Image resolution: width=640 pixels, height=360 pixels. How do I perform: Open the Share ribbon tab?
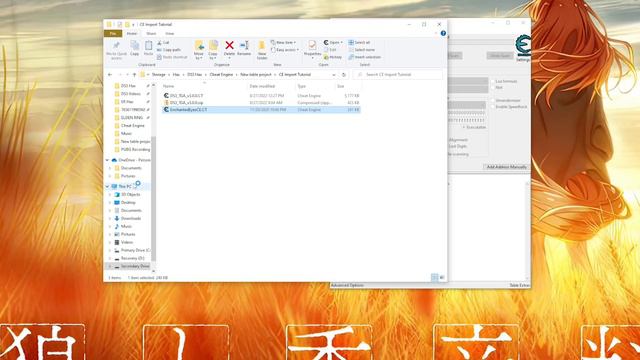pos(151,33)
